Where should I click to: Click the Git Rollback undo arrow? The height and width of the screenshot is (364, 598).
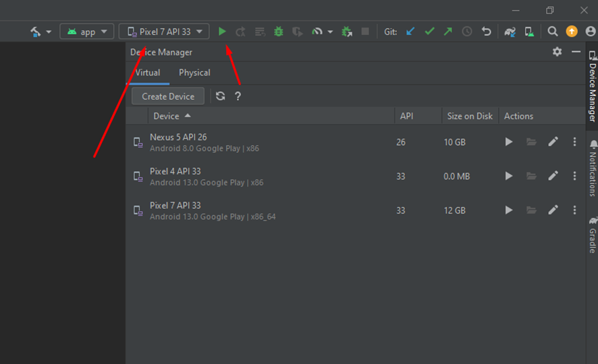[x=486, y=31]
